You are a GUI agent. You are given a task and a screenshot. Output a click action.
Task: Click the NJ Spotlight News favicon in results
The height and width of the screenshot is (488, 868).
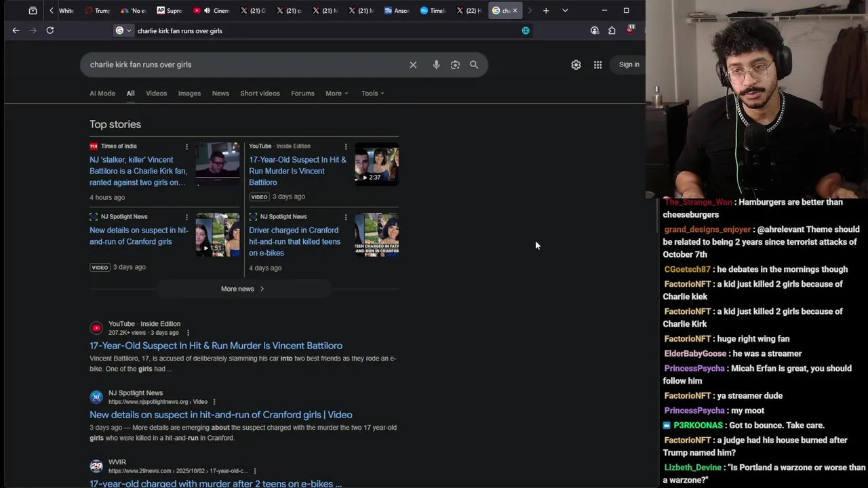pyautogui.click(x=96, y=397)
